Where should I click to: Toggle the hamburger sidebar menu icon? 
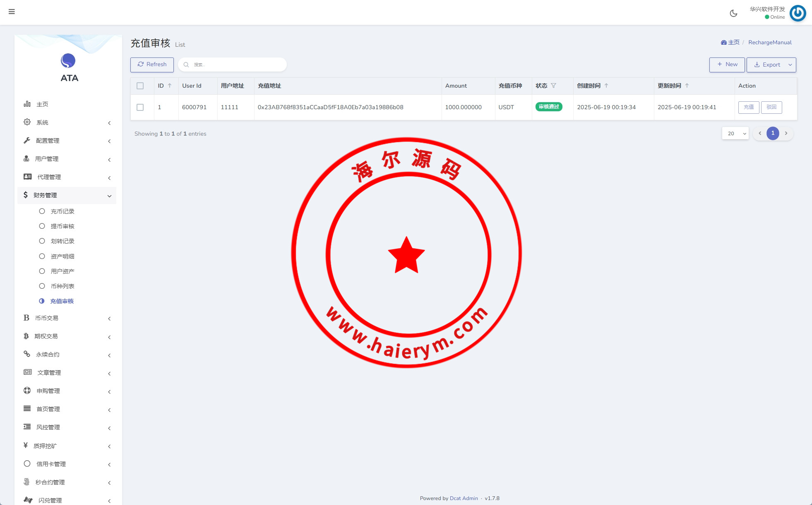(x=12, y=12)
